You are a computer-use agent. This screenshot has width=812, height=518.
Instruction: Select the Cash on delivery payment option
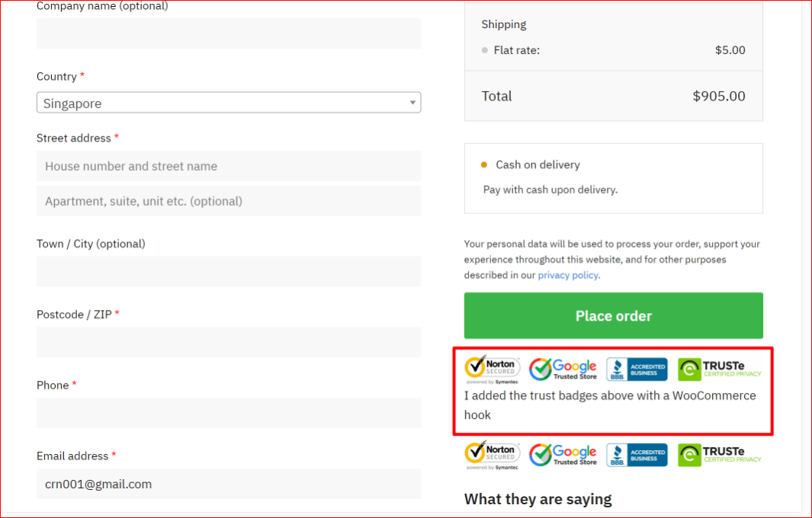pyautogui.click(x=484, y=165)
